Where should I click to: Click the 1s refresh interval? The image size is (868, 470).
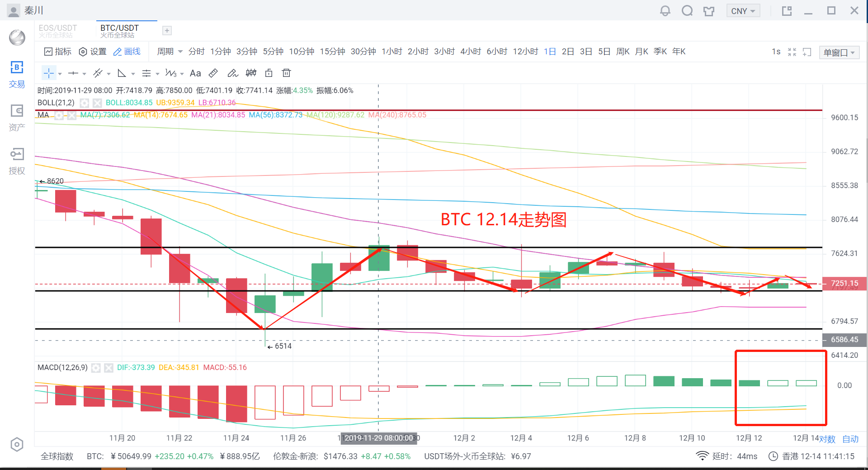776,52
